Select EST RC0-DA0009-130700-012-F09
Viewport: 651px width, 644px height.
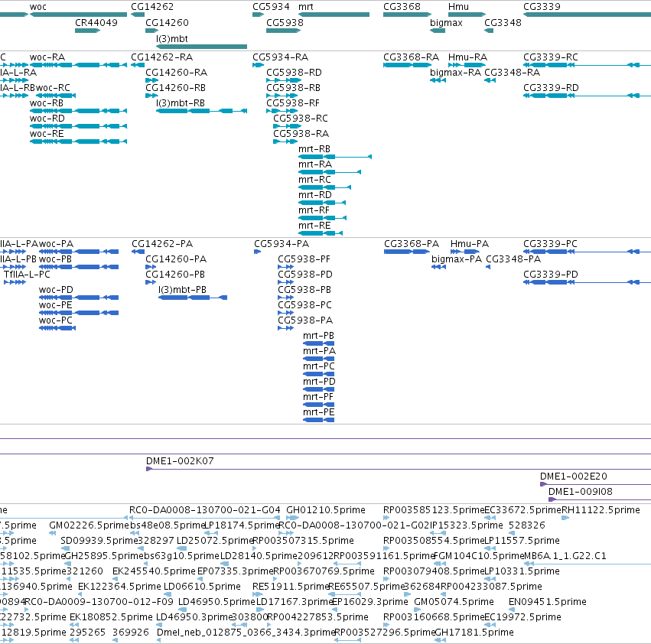point(99,602)
